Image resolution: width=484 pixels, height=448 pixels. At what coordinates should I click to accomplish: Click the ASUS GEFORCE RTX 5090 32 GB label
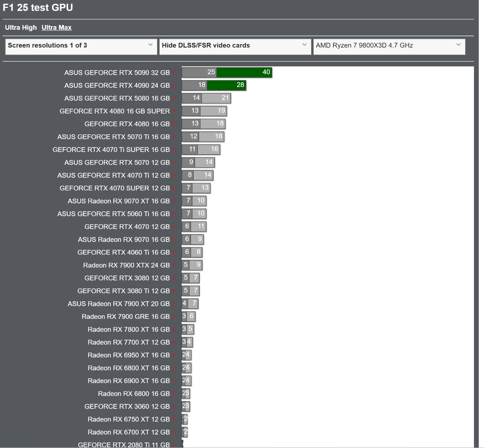click(x=117, y=73)
